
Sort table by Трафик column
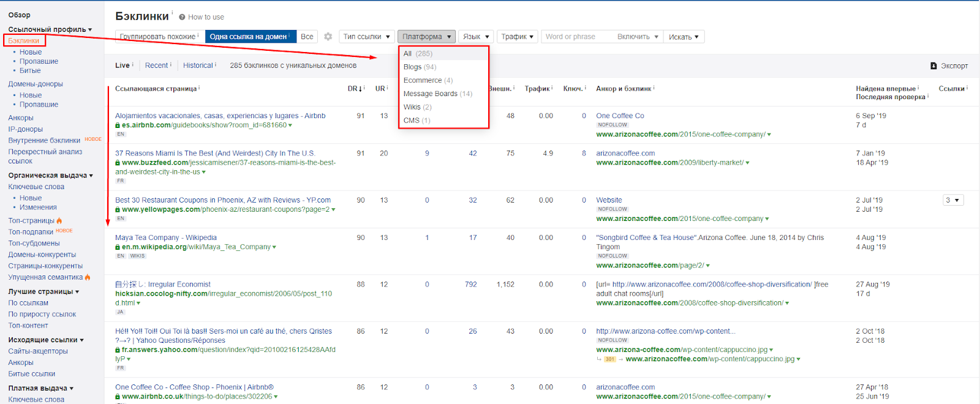[x=537, y=89]
